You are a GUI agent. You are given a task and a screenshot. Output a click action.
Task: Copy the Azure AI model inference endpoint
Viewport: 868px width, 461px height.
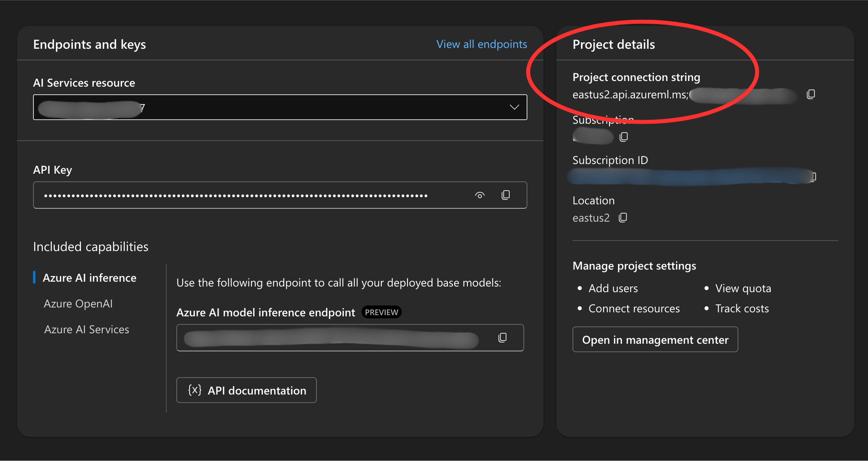(502, 338)
